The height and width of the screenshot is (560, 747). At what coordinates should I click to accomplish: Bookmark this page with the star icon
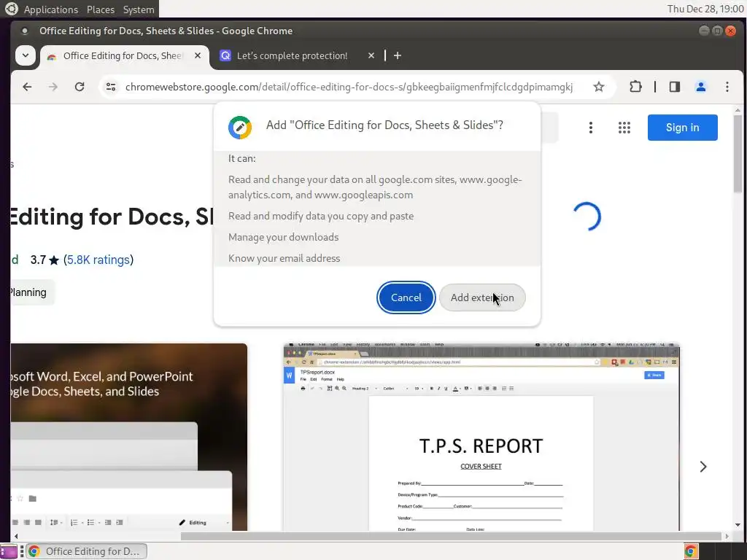point(599,87)
